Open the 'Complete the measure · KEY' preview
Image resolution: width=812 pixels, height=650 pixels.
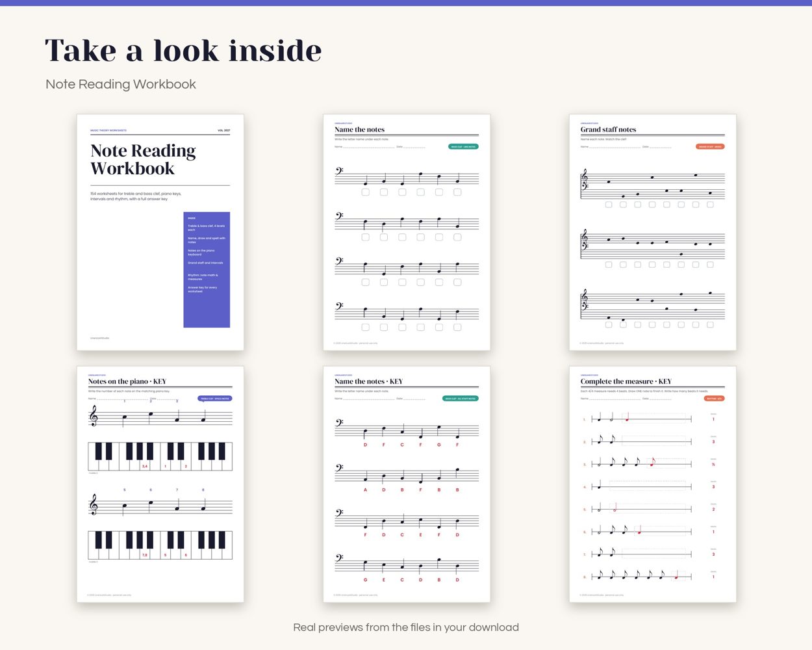pos(653,484)
